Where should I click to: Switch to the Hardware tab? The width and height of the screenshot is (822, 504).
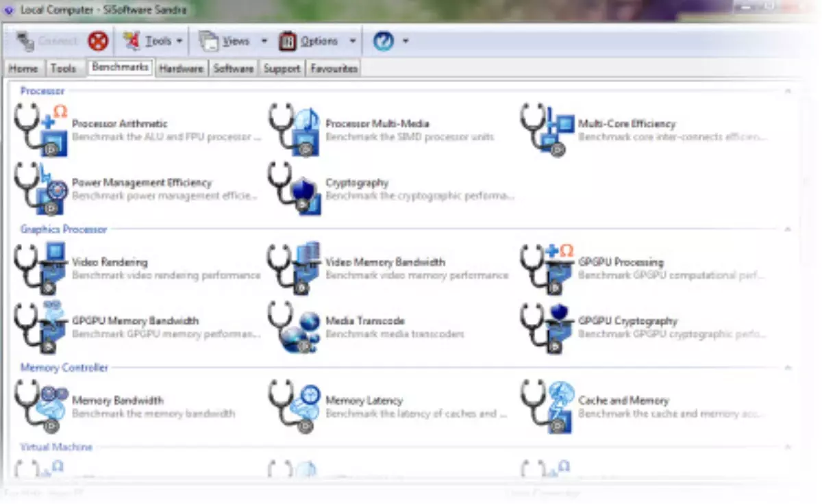pos(181,68)
